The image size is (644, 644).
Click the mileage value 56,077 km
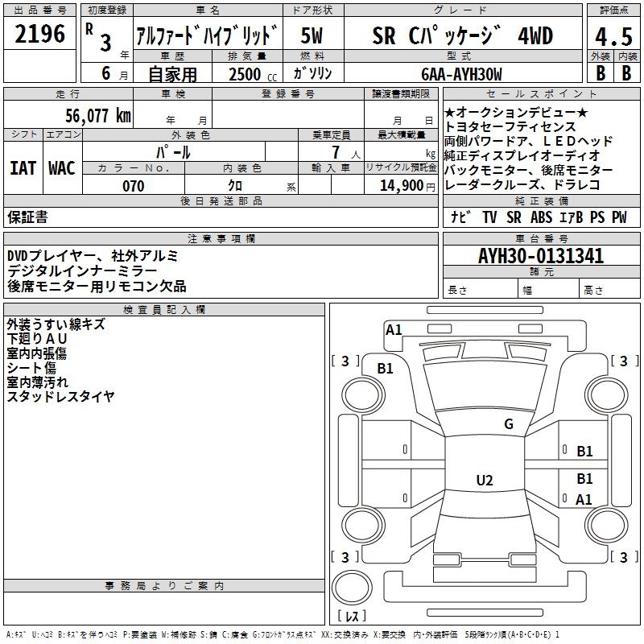point(87,116)
